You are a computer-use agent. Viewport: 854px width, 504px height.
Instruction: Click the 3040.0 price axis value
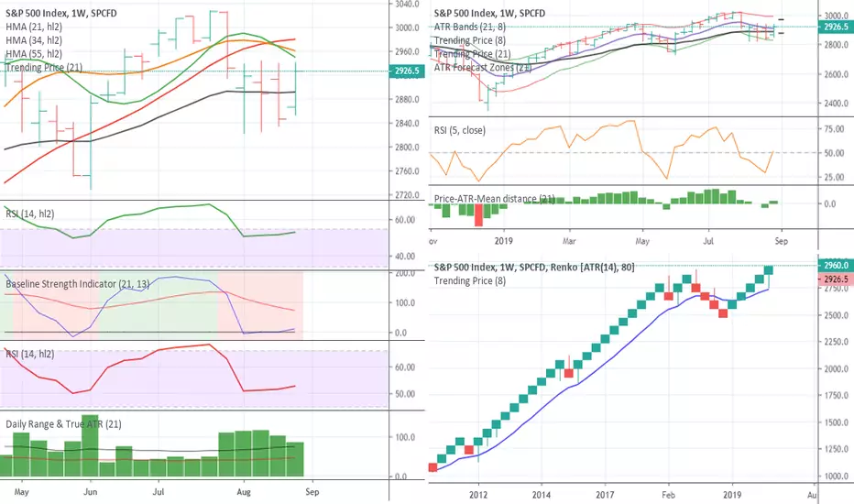(x=407, y=4)
